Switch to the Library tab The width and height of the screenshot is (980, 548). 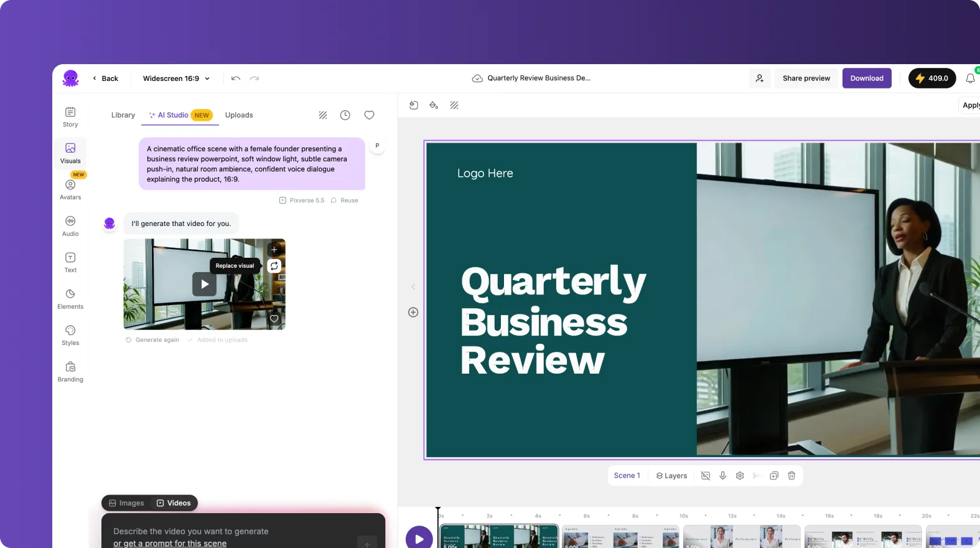click(x=123, y=115)
